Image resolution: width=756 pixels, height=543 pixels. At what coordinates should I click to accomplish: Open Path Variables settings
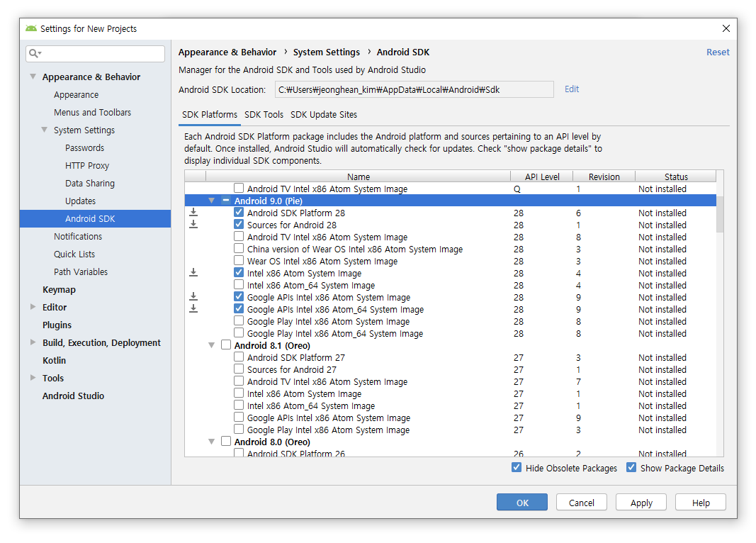click(81, 272)
